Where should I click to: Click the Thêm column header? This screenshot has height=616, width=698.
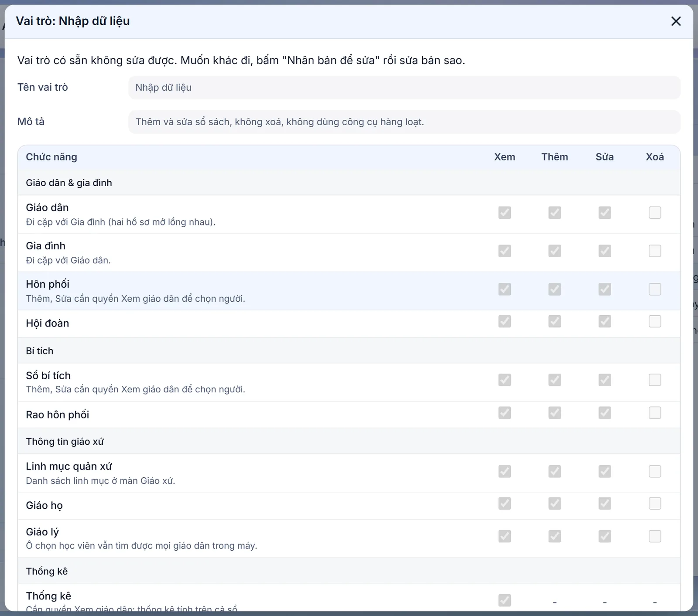(x=555, y=157)
